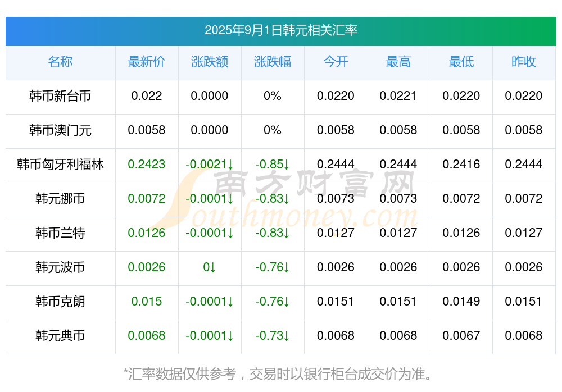Click the 0↓ change amount for 韩元波币
The image size is (562, 392).
coord(209,267)
